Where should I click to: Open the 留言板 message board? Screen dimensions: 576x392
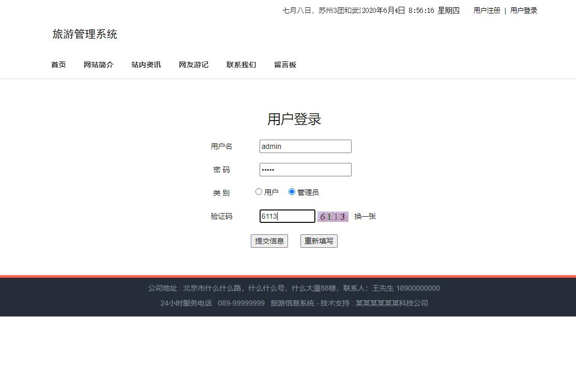click(x=285, y=64)
